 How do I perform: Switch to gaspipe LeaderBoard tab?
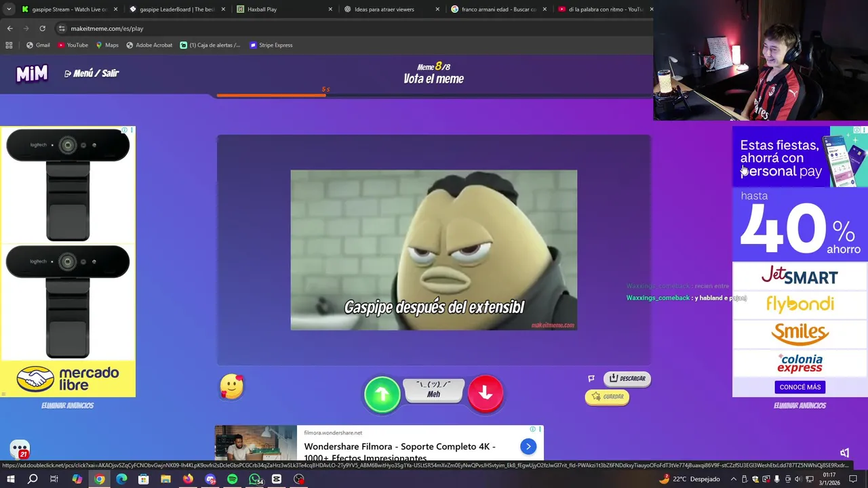click(x=178, y=9)
